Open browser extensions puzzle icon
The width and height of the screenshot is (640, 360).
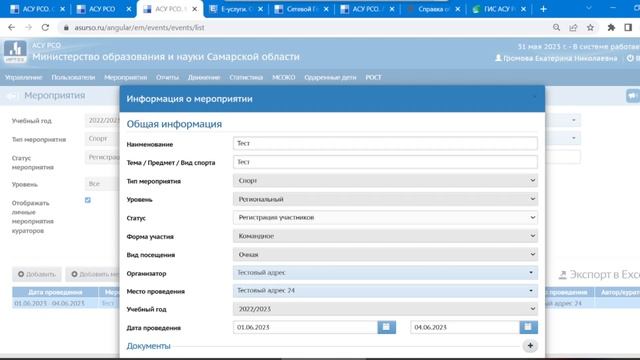[611, 27]
